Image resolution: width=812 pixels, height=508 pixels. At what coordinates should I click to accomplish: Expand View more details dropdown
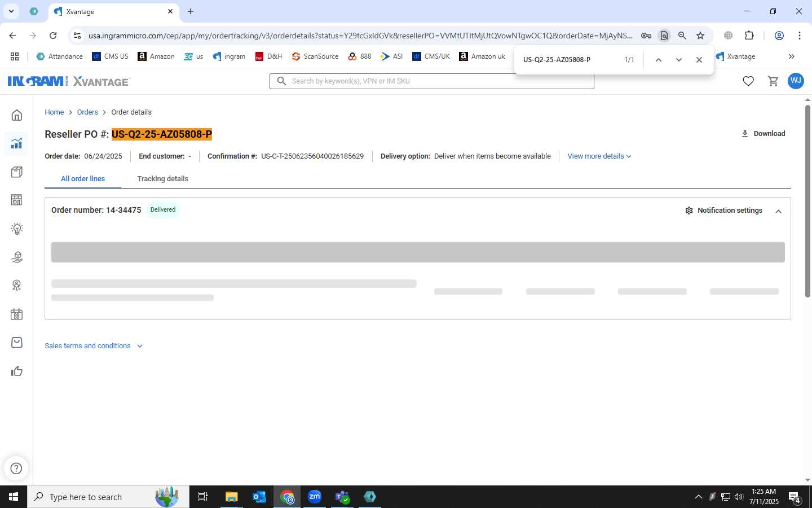tap(599, 156)
